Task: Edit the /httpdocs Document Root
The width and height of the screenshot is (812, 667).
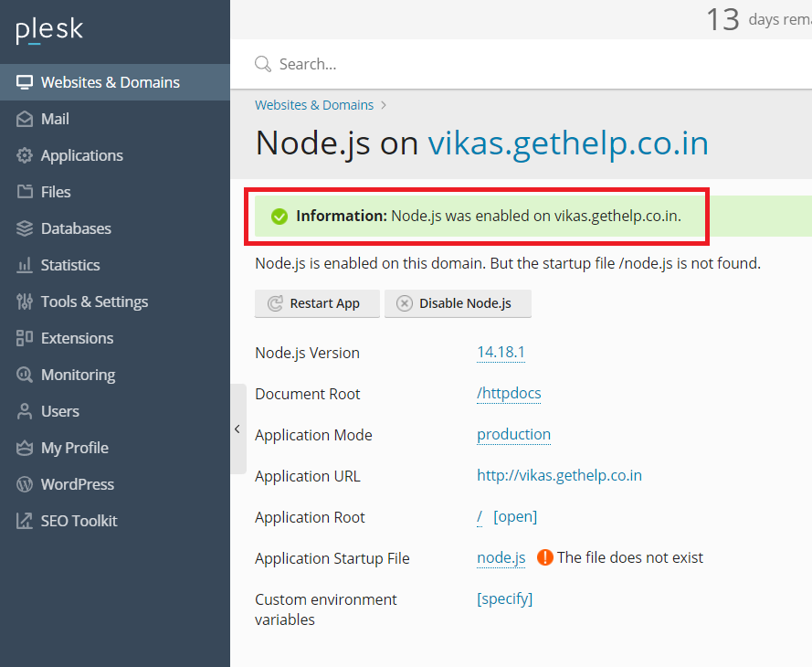Action: pos(509,394)
